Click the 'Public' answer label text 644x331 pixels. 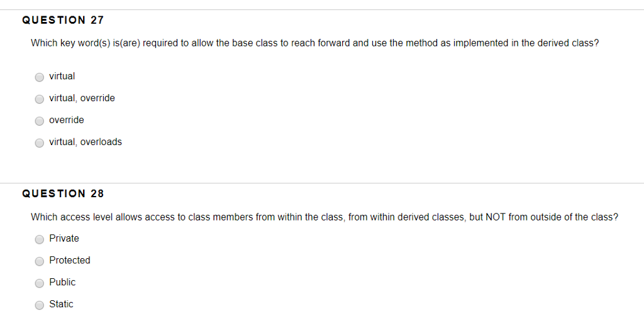pyautogui.click(x=62, y=282)
